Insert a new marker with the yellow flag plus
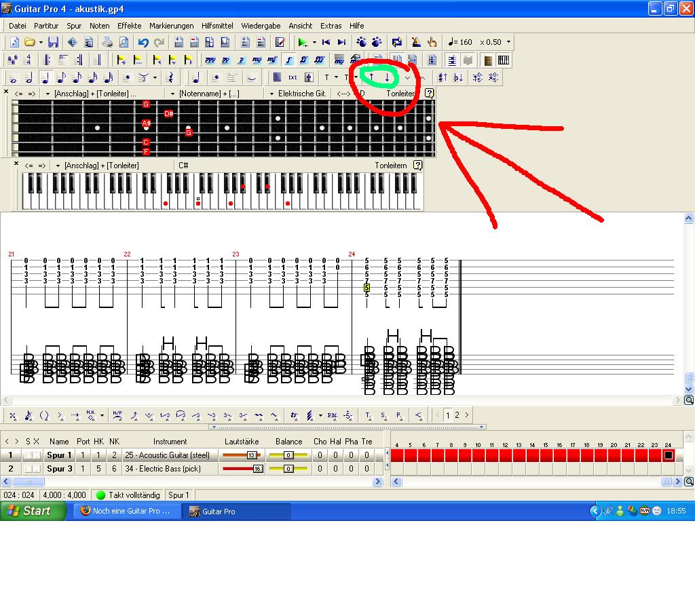This screenshot has height=616, width=695. pos(121,60)
